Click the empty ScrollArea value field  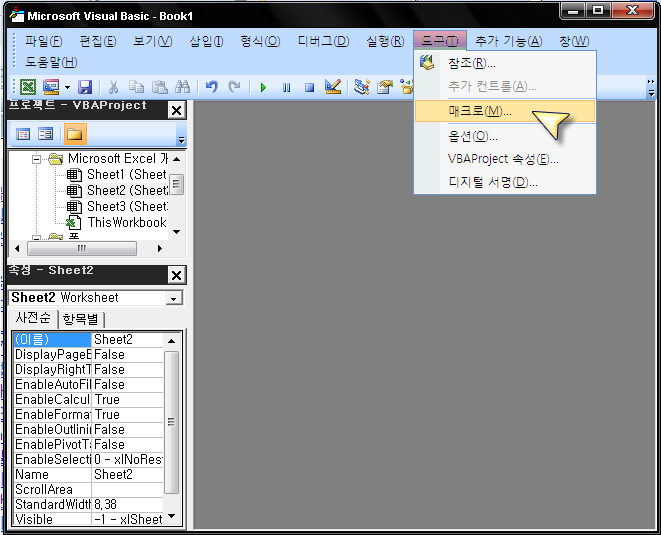(127, 490)
